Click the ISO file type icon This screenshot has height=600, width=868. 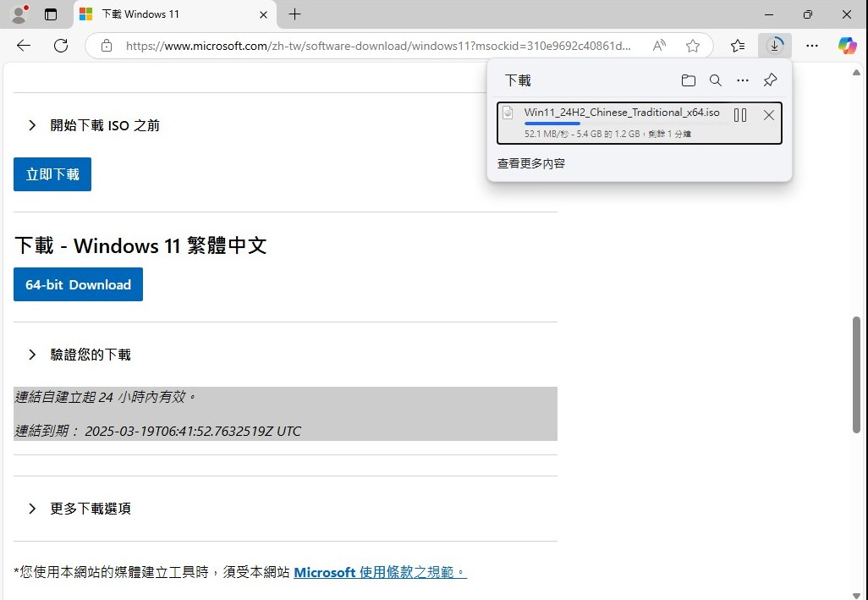point(508,113)
